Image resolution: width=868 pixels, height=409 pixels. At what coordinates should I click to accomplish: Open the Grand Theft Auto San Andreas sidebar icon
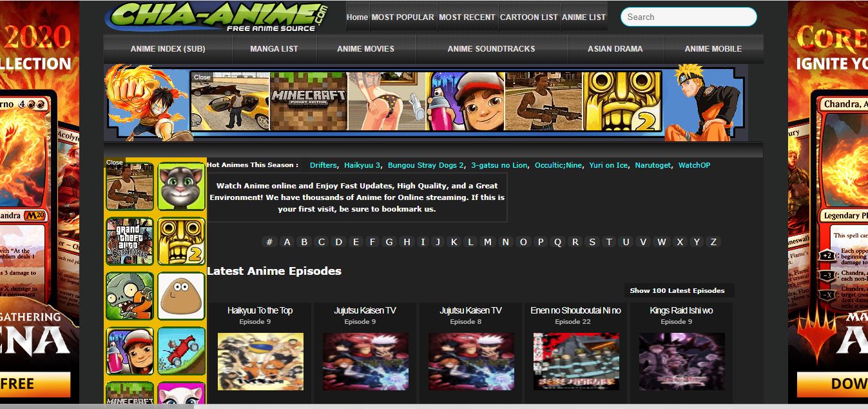pyautogui.click(x=130, y=242)
